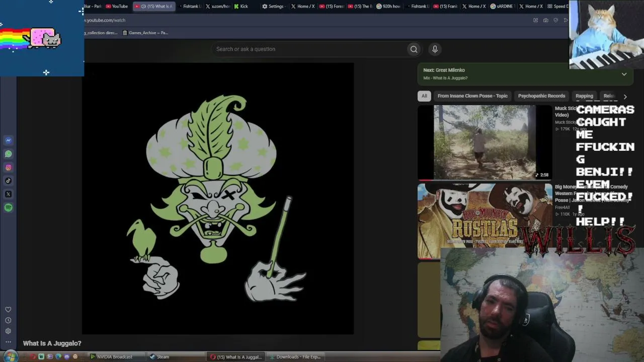Open browsing history clock icon in sidebar
The height and width of the screenshot is (362, 644).
(8, 320)
